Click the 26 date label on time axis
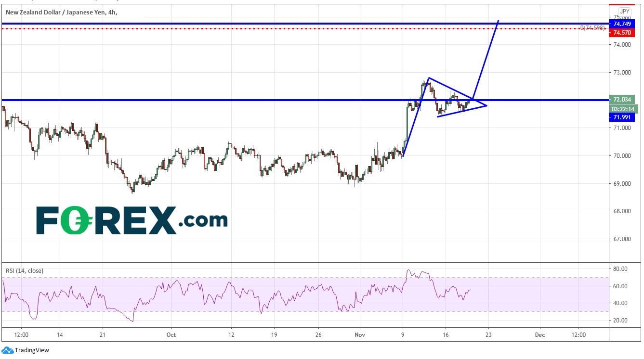 click(x=319, y=334)
